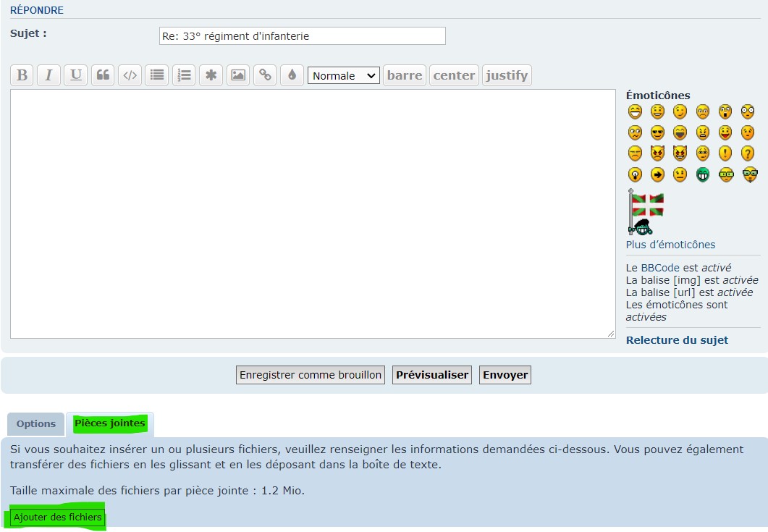Viewport: 768px width, 532px height.
Task: Insert code tags using the code icon
Action: tap(130, 75)
